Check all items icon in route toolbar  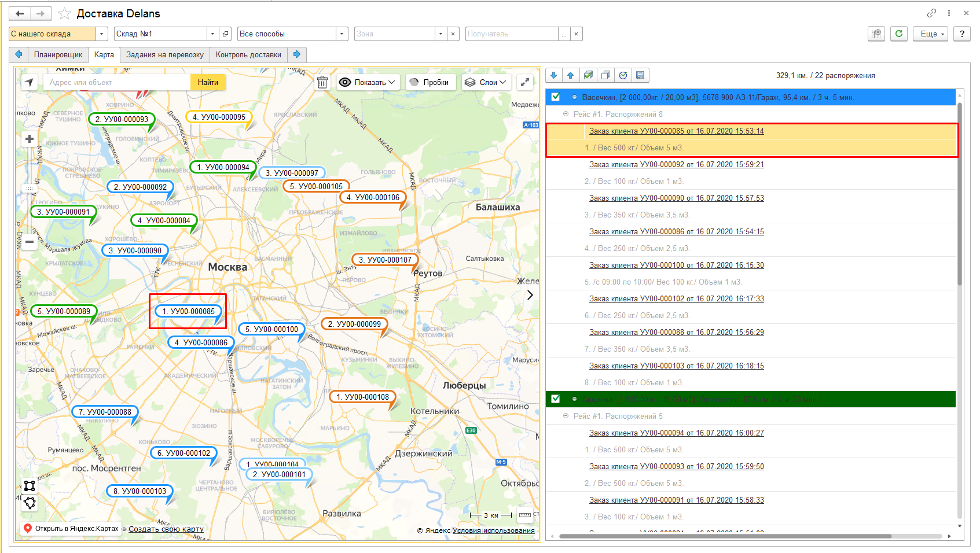588,75
